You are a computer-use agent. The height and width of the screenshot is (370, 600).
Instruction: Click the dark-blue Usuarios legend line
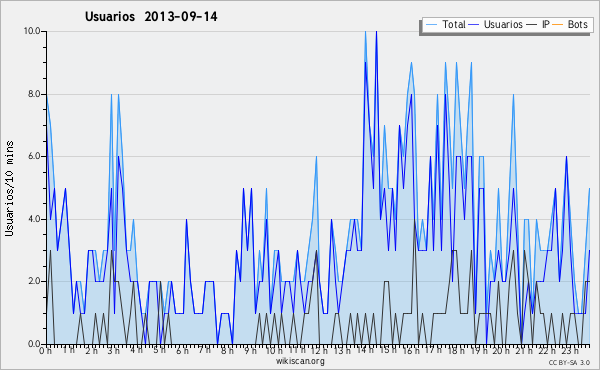point(474,25)
